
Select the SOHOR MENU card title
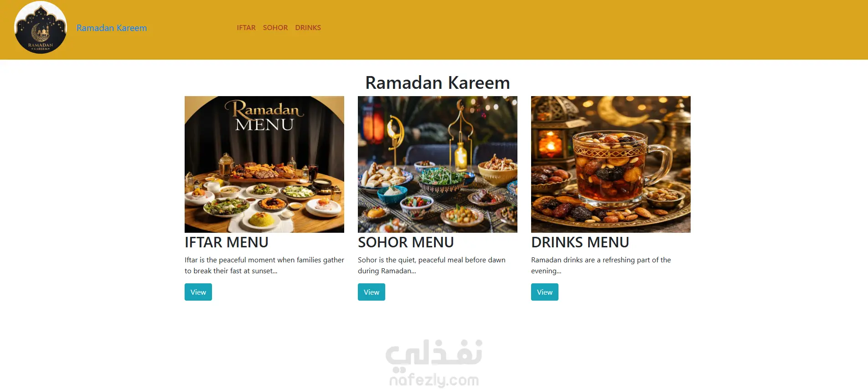pos(406,242)
